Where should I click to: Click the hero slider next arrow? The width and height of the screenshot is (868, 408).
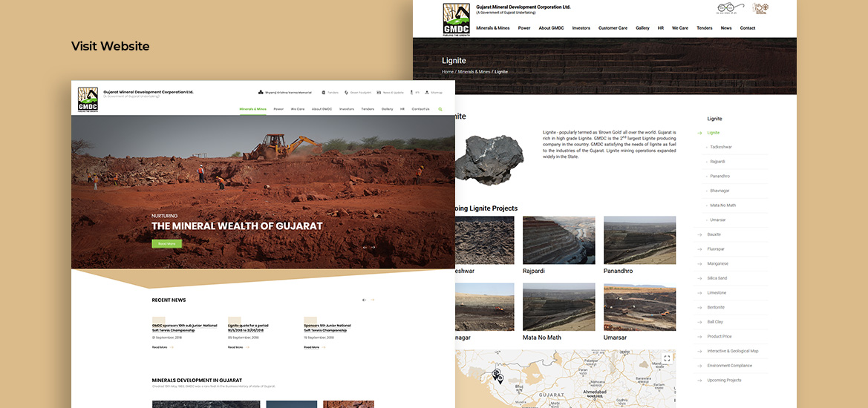pos(373,247)
